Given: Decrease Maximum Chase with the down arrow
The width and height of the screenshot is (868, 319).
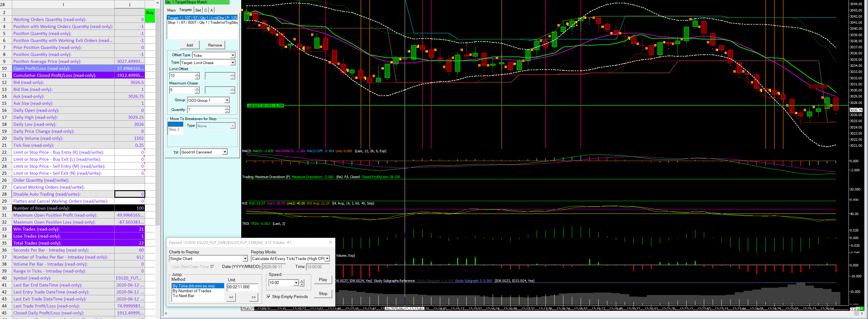Looking at the screenshot, I should tap(197, 92).
